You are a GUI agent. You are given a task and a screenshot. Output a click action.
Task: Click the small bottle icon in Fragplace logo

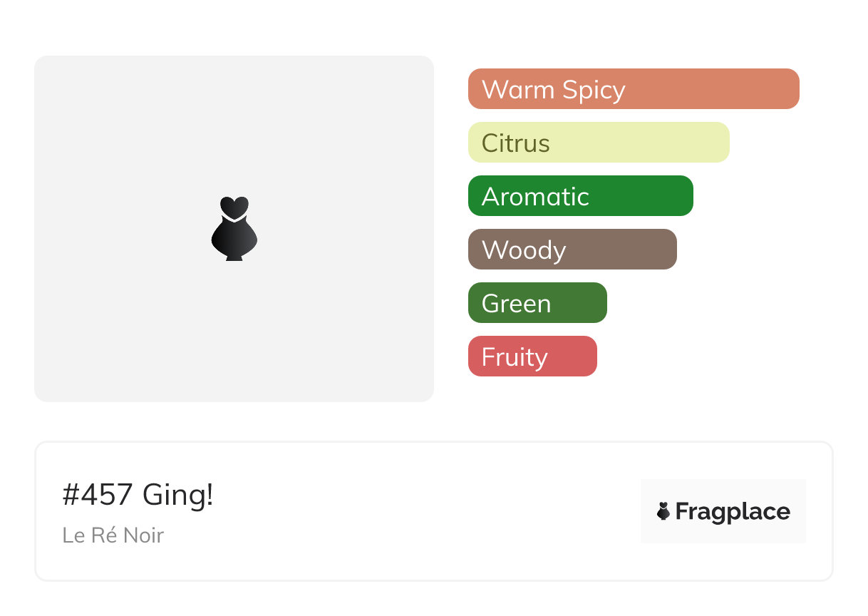(x=663, y=511)
